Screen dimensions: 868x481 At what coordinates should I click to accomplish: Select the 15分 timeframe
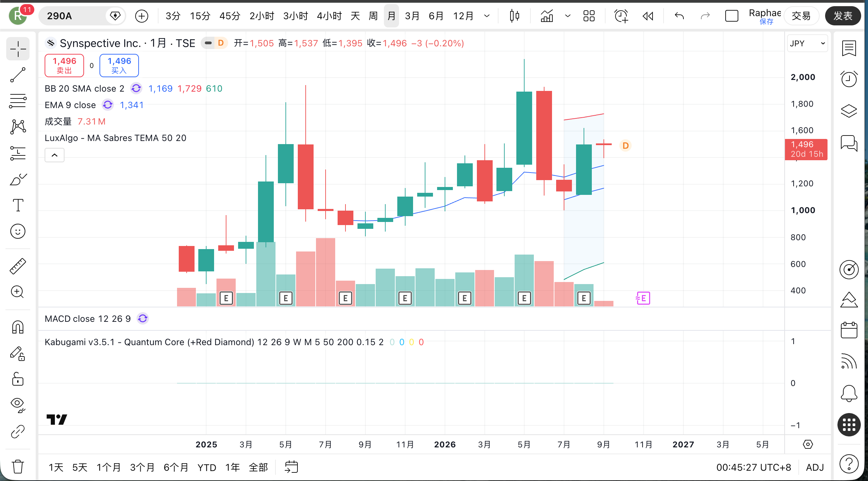coord(200,16)
